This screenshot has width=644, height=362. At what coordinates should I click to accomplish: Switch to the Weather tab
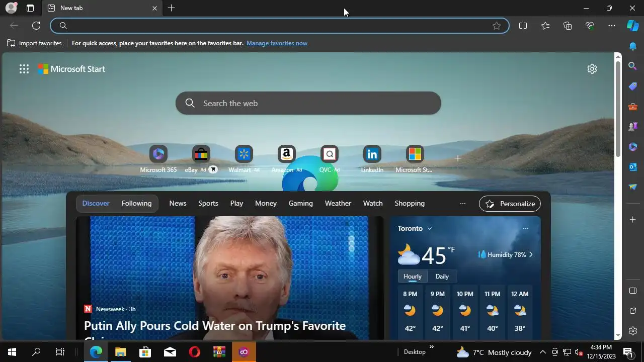[x=338, y=204]
